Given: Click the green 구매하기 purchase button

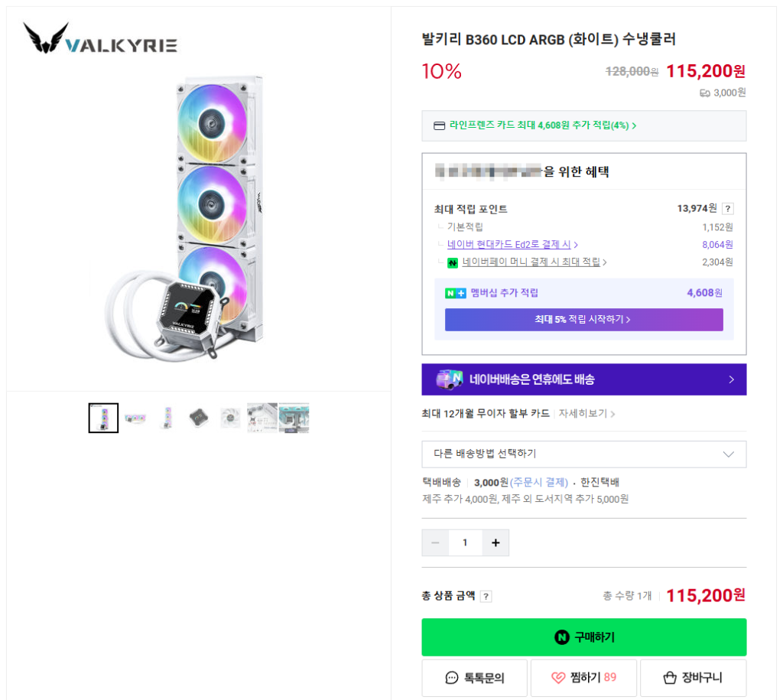Looking at the screenshot, I should pyautogui.click(x=583, y=637).
